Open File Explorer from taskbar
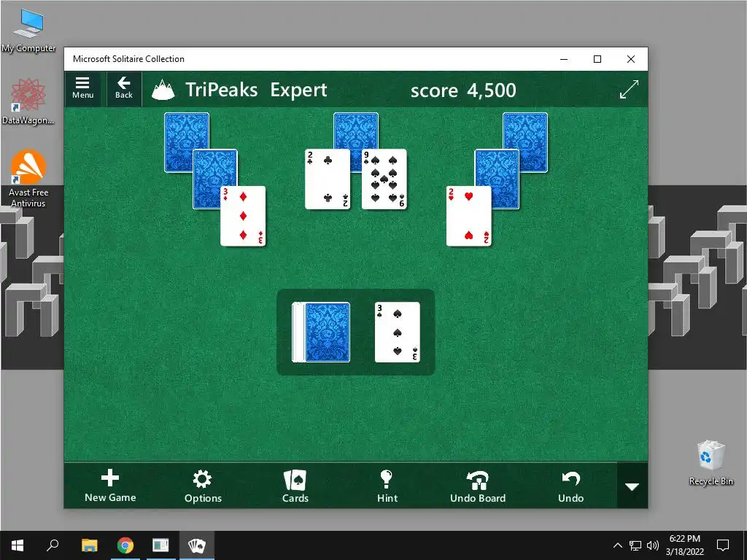Viewport: 747px width, 560px height. click(90, 545)
